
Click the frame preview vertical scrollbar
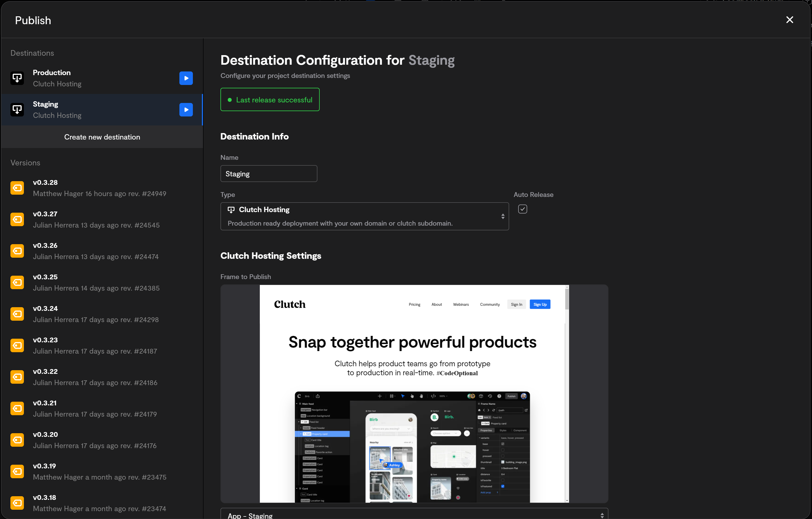[x=567, y=299]
